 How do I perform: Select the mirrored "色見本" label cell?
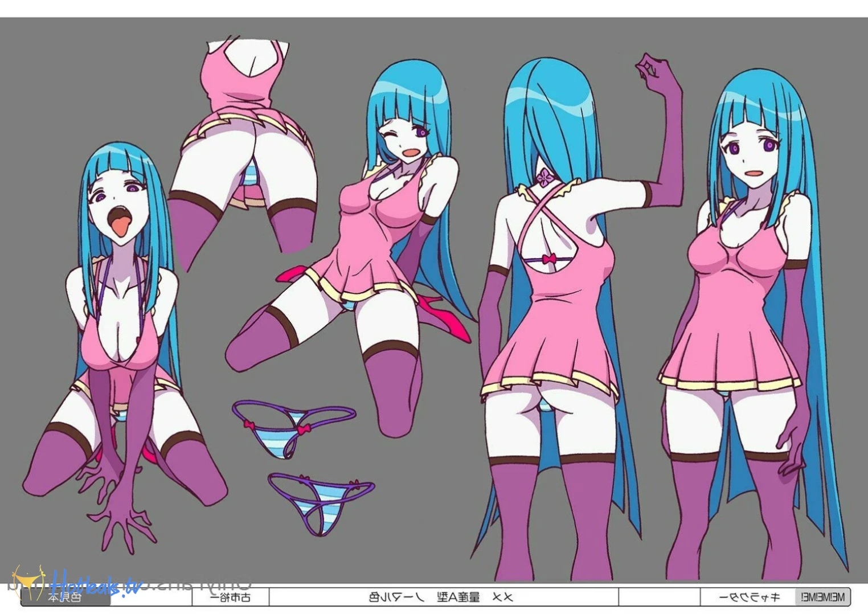coord(65,597)
